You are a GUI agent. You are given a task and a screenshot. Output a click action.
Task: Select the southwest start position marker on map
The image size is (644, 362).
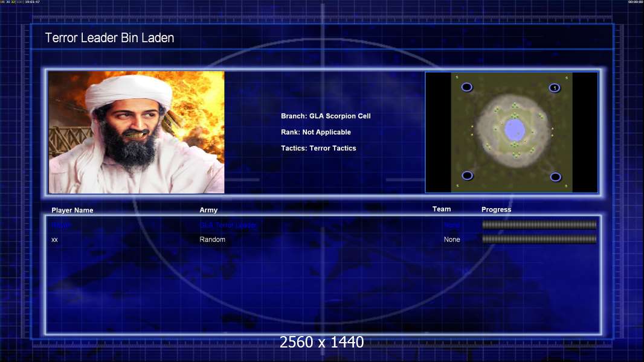467,176
